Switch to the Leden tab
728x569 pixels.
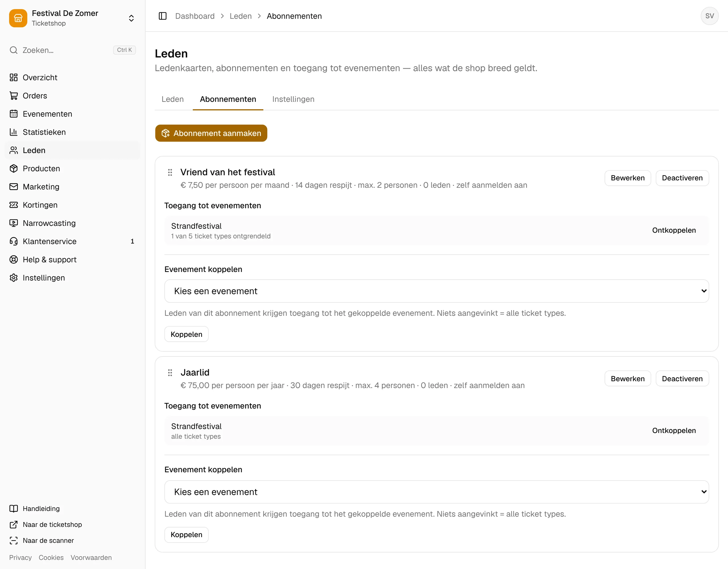click(x=173, y=99)
